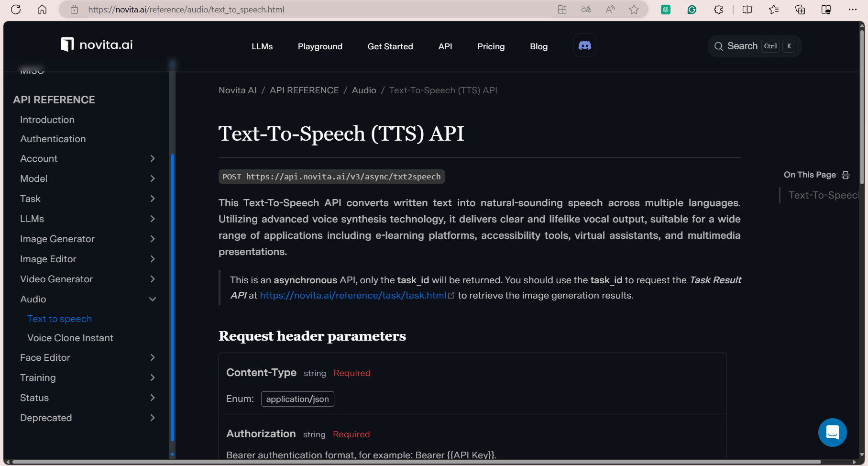This screenshot has width=868, height=466.
Task: Open the Discord community icon
Action: (x=585, y=45)
